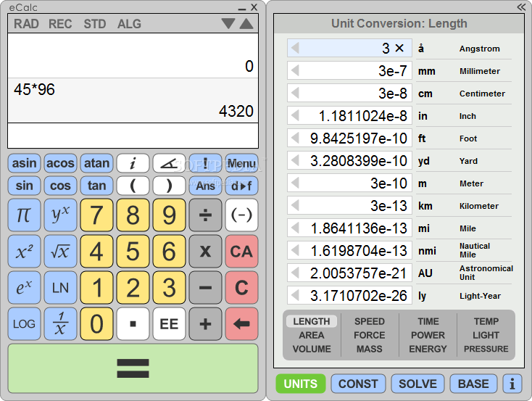Click the arrow beside the Kilometer value
The height and width of the screenshot is (401, 532).
pos(295,205)
